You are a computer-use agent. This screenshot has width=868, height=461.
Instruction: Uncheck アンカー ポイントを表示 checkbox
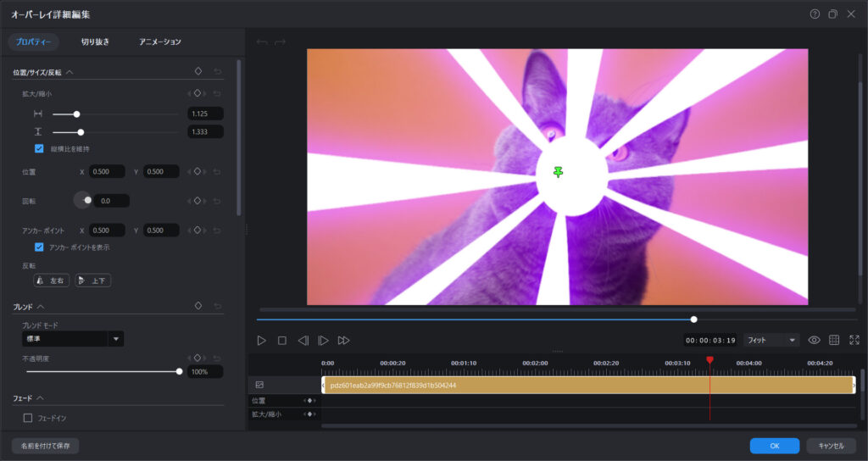point(39,247)
